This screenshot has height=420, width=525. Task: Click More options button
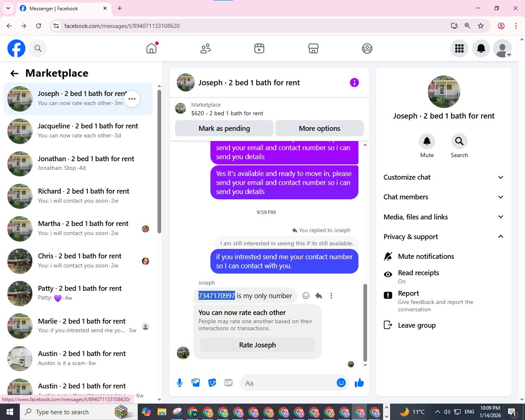click(x=320, y=128)
